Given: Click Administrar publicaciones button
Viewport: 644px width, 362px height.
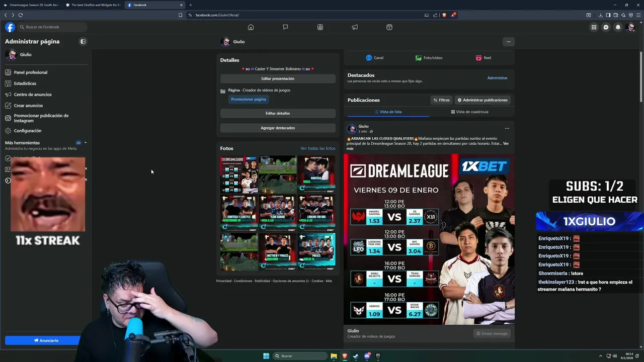Looking at the screenshot, I should point(482,100).
